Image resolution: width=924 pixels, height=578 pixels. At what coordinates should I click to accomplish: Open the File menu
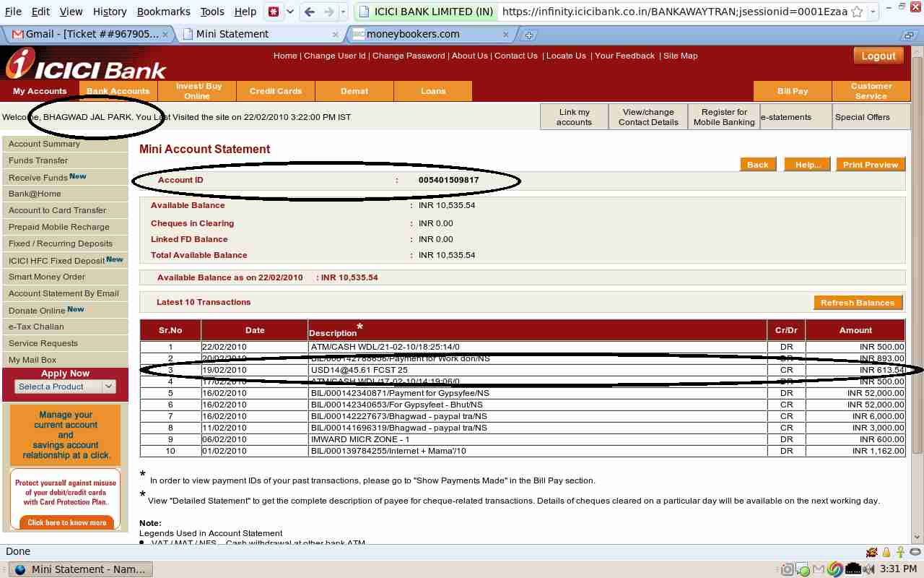tap(13, 12)
